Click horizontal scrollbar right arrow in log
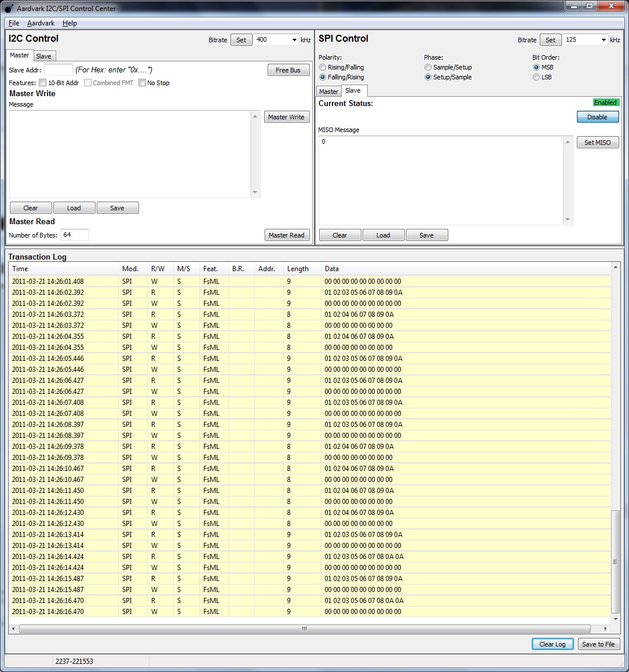629x672 pixels. (x=605, y=629)
